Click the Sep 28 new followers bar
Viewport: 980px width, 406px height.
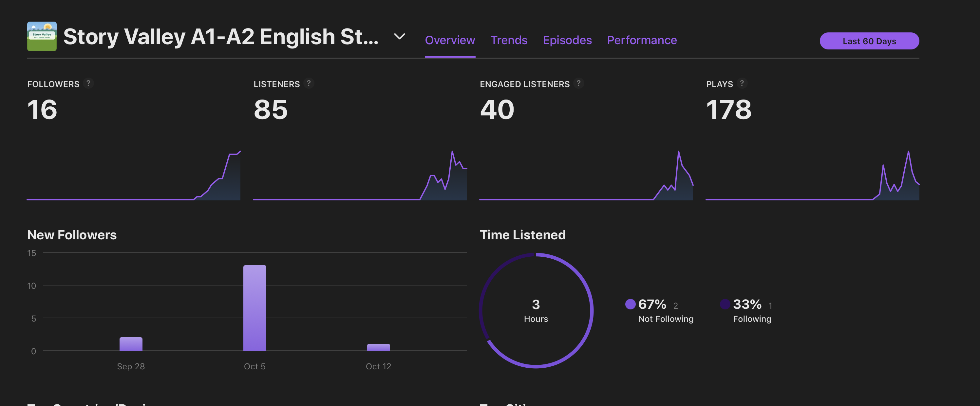click(131, 344)
